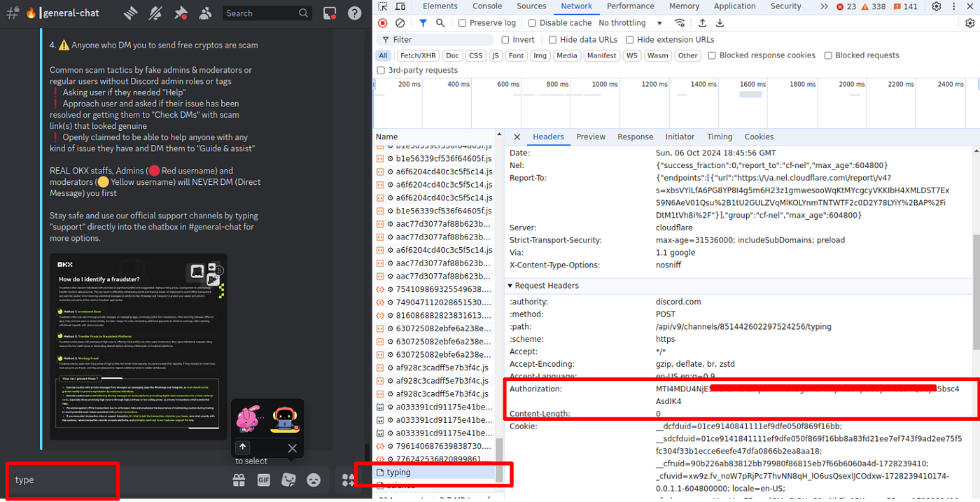
Task: Click the Discord Search box
Action: pos(267,13)
